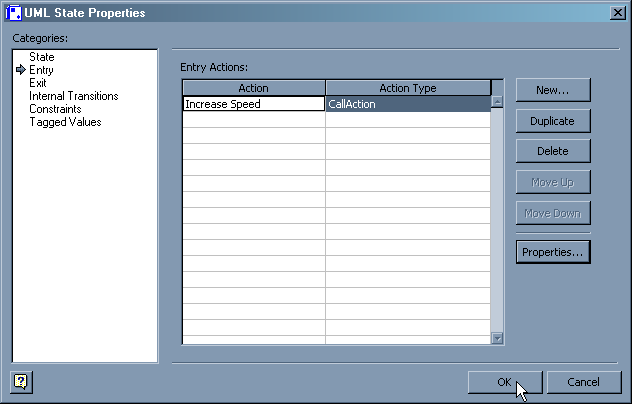Select the Entry category

(x=42, y=70)
